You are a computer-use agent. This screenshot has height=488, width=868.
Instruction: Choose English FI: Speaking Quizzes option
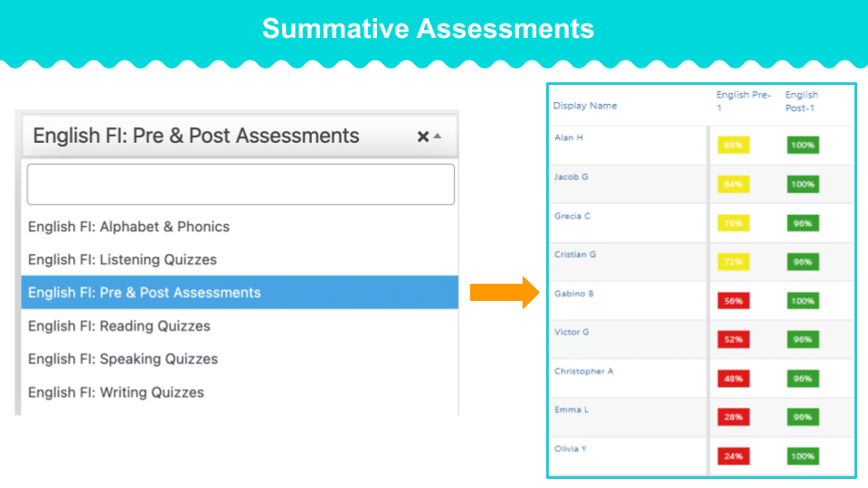123,359
